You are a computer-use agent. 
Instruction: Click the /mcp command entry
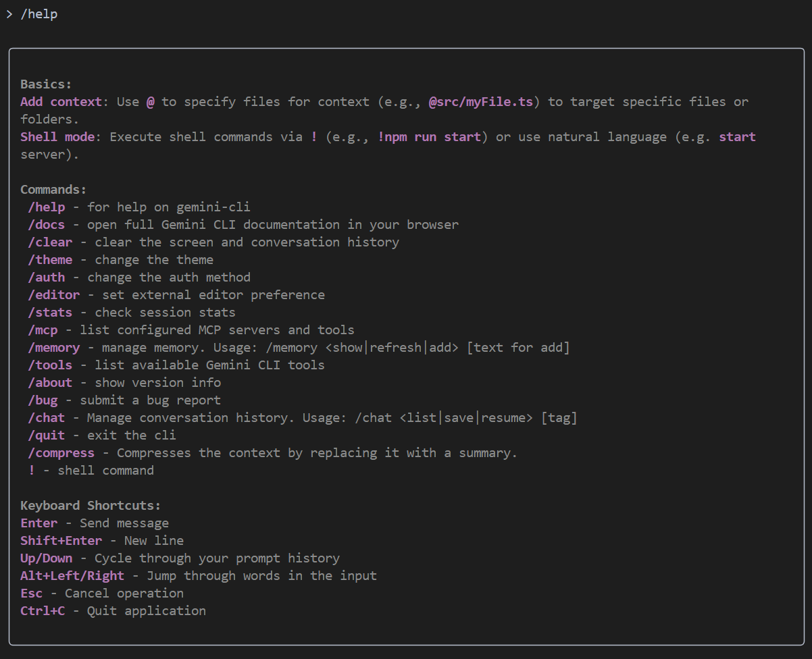click(43, 330)
